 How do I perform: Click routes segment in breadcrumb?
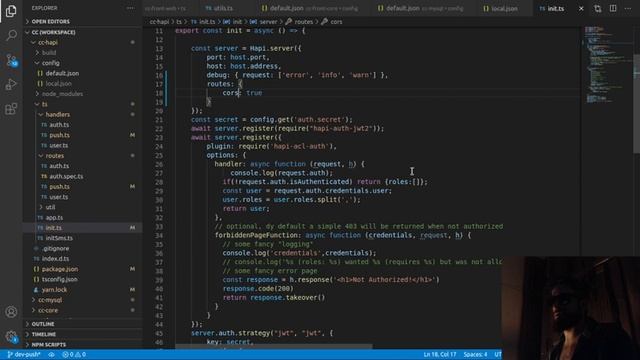(299, 22)
